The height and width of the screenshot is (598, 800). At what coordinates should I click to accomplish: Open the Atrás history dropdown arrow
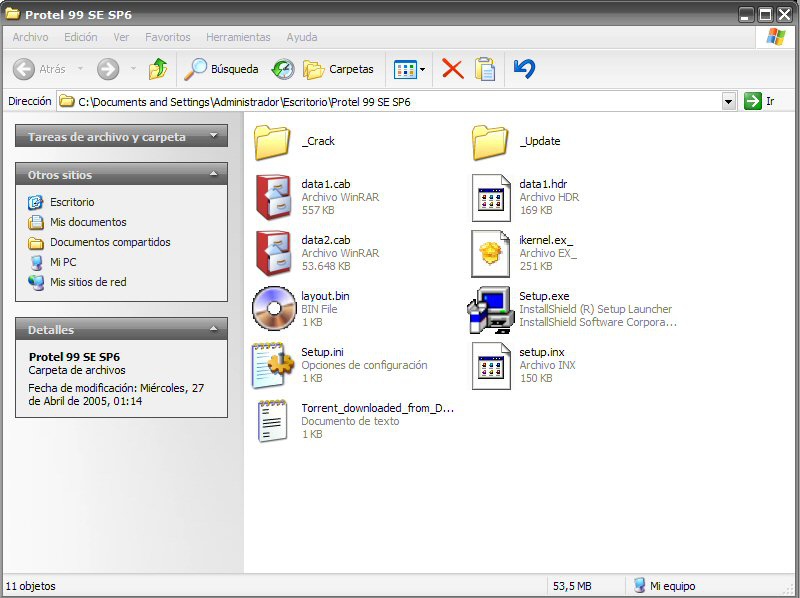coord(81,68)
